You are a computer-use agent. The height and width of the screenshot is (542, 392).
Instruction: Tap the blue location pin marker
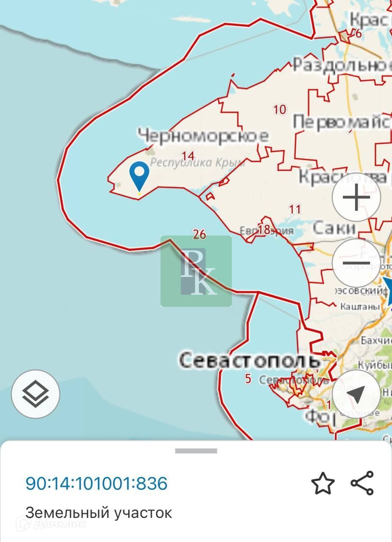[139, 177]
